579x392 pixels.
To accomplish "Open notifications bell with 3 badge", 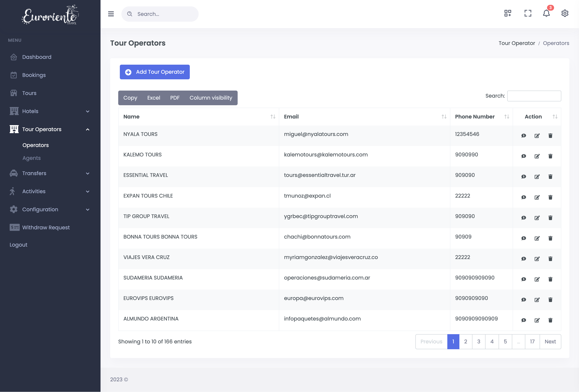I will (546, 13).
